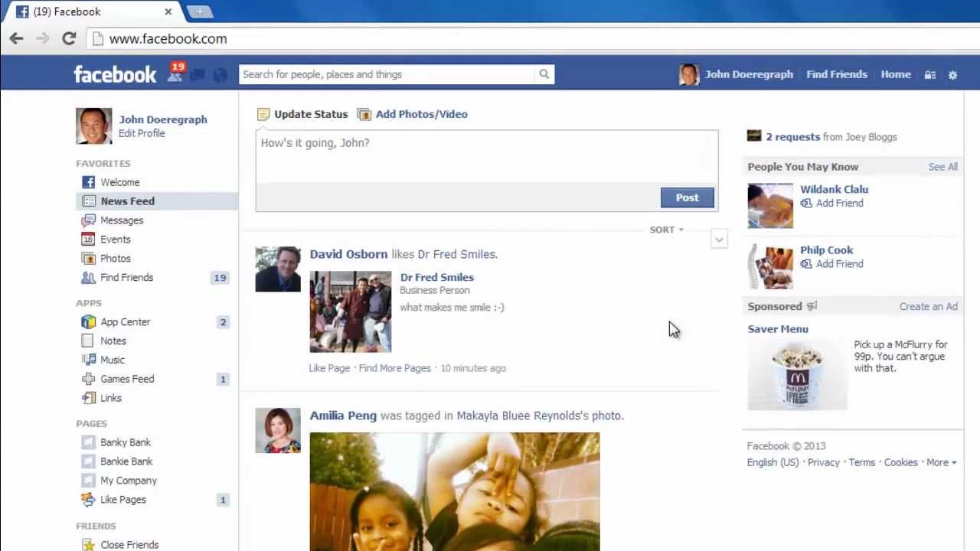980x551 pixels.
Task: Click Like Page under Dr Fred Smiles
Action: (329, 368)
